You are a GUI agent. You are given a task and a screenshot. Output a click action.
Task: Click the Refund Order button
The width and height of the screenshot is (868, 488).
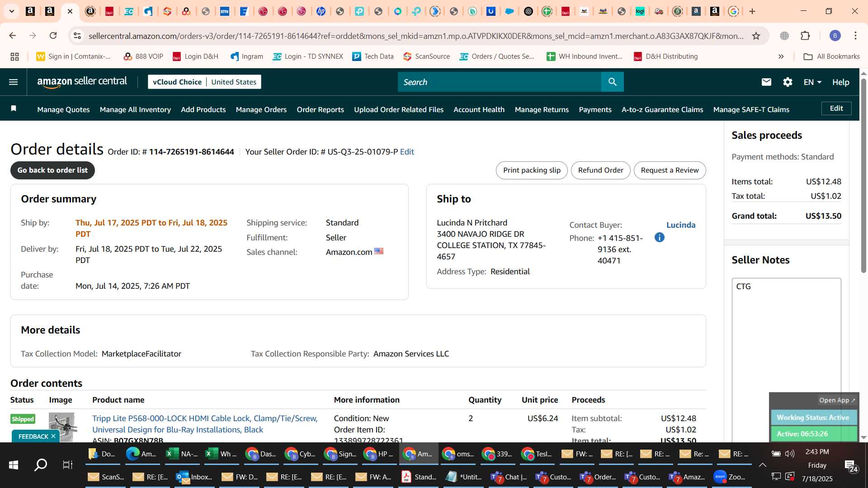point(600,170)
